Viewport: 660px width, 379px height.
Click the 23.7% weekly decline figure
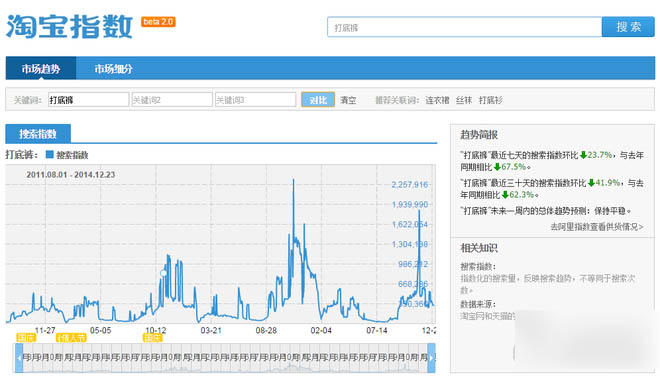point(599,155)
